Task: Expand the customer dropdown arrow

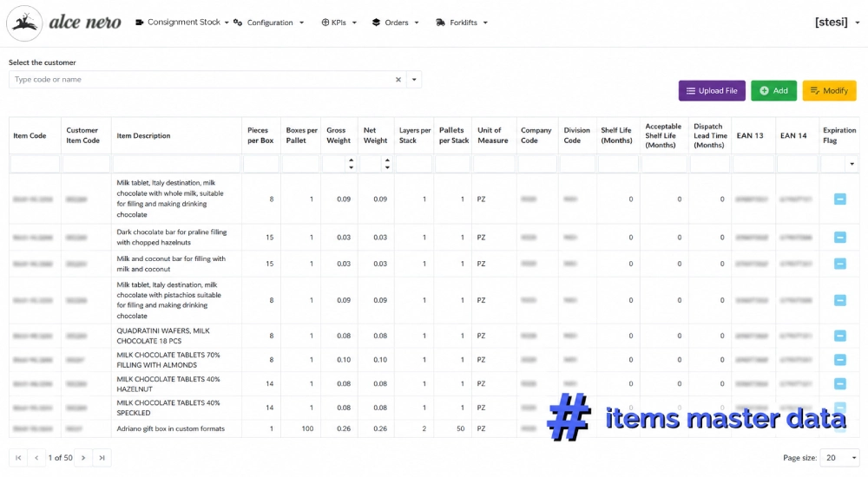Action: click(414, 80)
